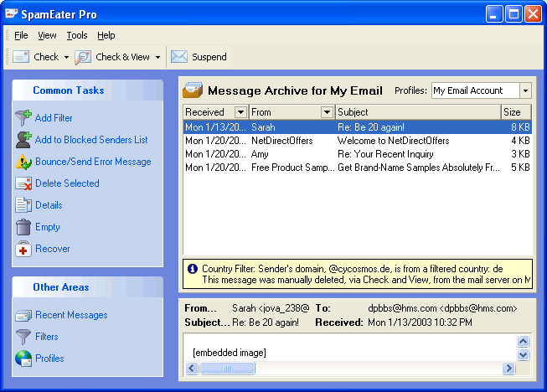Click the Delete Selected envelope icon

click(x=23, y=183)
